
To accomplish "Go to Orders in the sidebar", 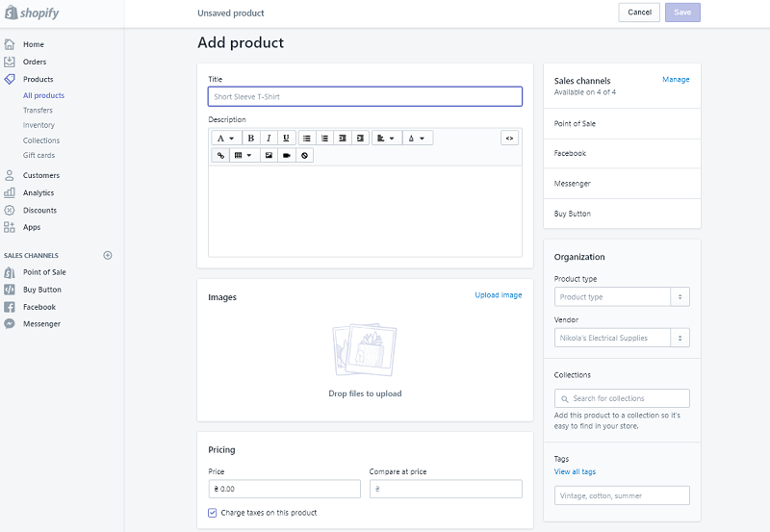I will click(x=35, y=62).
